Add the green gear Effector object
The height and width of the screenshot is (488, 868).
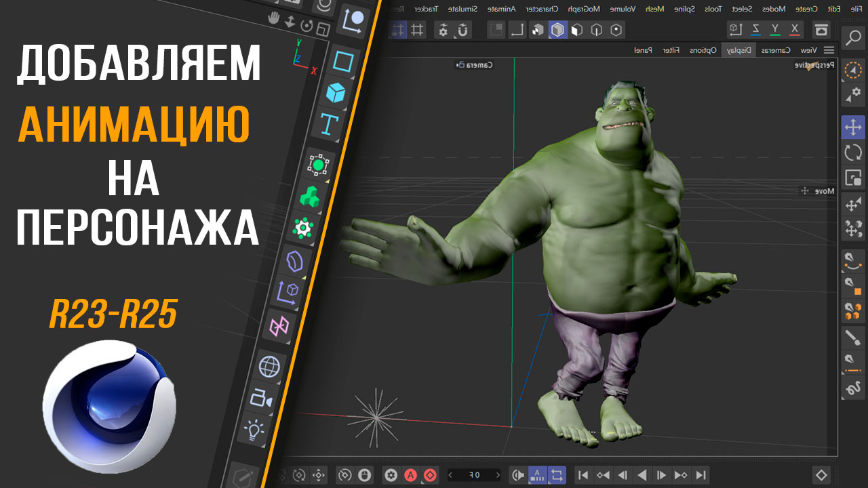(303, 228)
